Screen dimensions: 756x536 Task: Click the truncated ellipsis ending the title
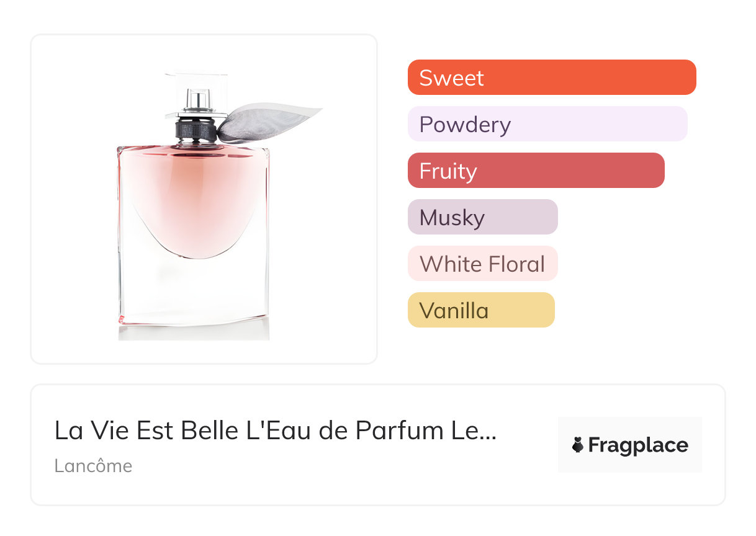pos(489,433)
